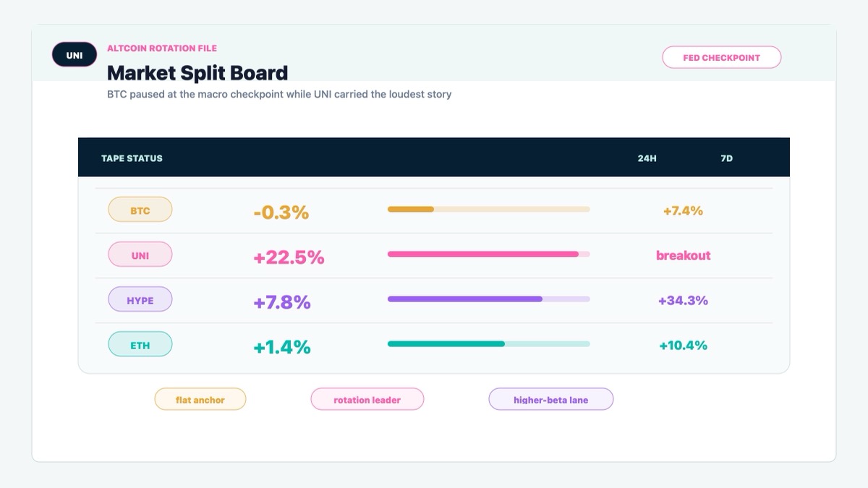
Task: Click the Market Split Board title
Action: (197, 73)
